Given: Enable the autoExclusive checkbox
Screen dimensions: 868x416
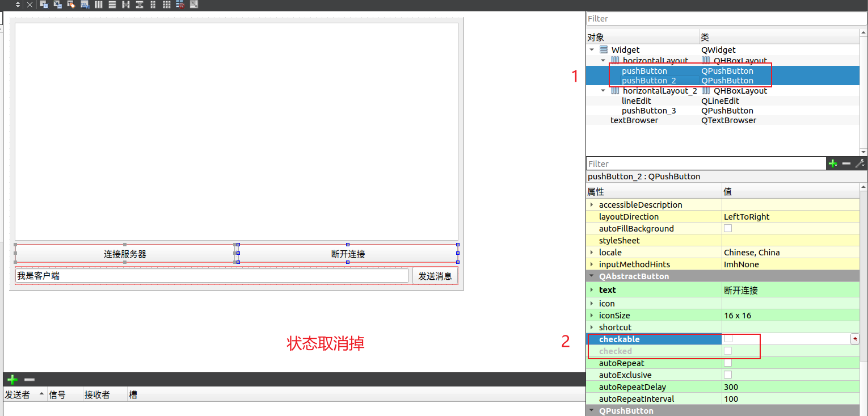Looking at the screenshot, I should [x=728, y=375].
